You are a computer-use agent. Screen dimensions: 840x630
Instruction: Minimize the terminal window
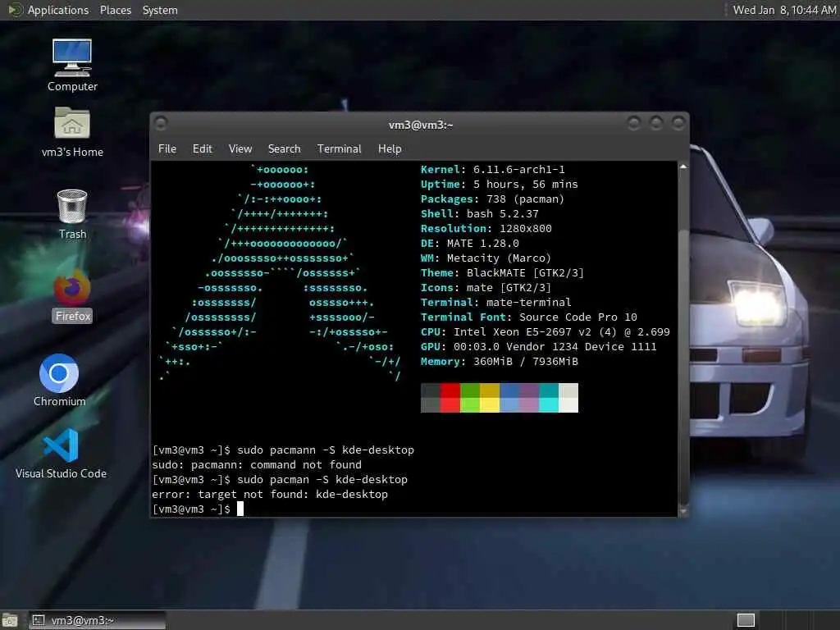[634, 124]
